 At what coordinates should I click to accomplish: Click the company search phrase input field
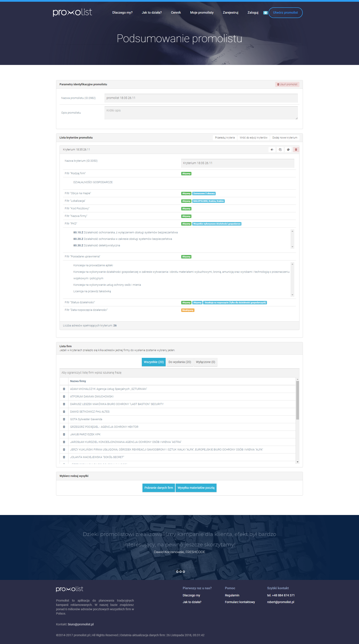coord(179,373)
